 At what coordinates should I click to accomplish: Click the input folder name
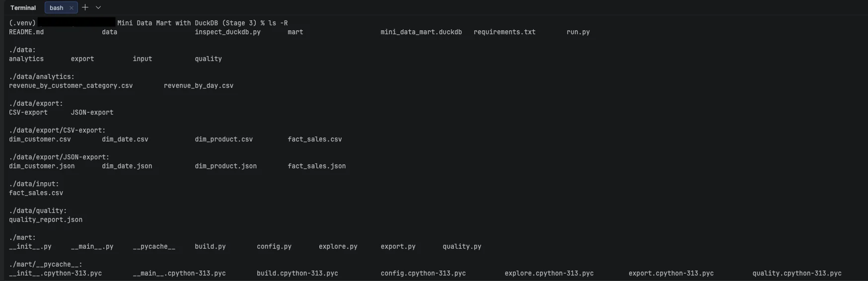click(142, 59)
